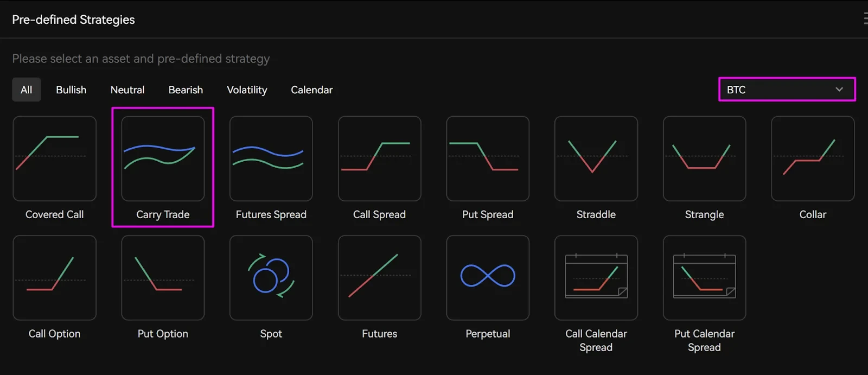Select the Put Calendar Spread icon
The height and width of the screenshot is (375, 868).
(704, 277)
